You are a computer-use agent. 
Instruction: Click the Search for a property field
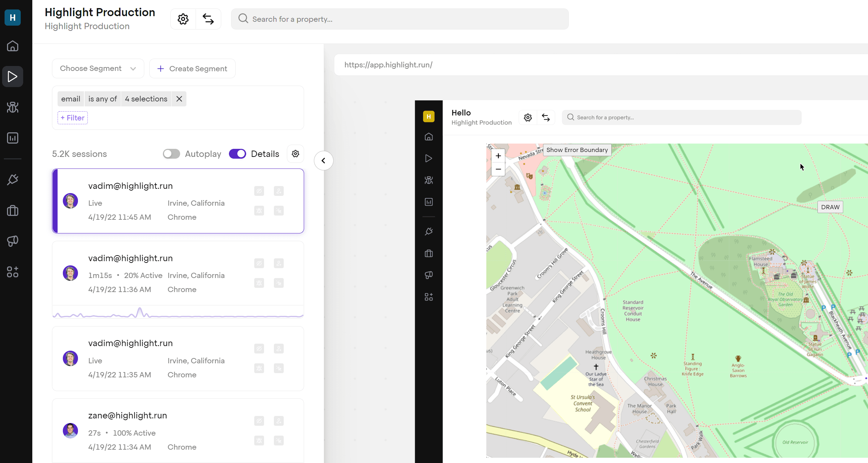pos(400,19)
